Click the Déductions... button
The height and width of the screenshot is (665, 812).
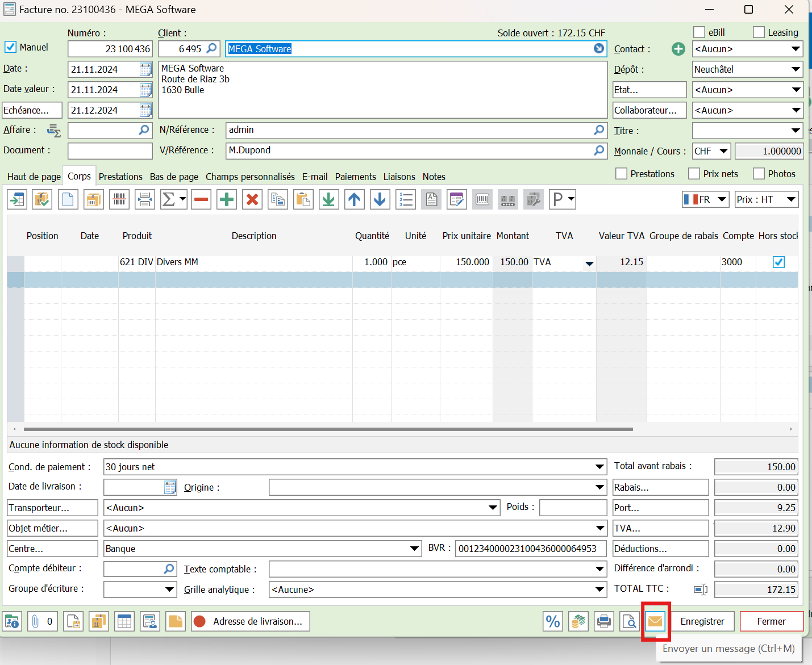[x=660, y=549]
